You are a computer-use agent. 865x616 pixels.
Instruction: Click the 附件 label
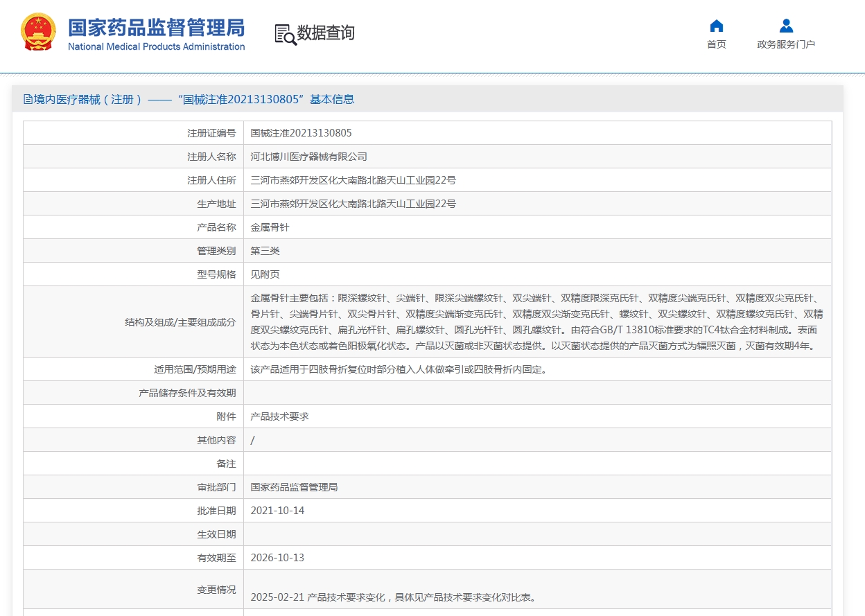226,416
